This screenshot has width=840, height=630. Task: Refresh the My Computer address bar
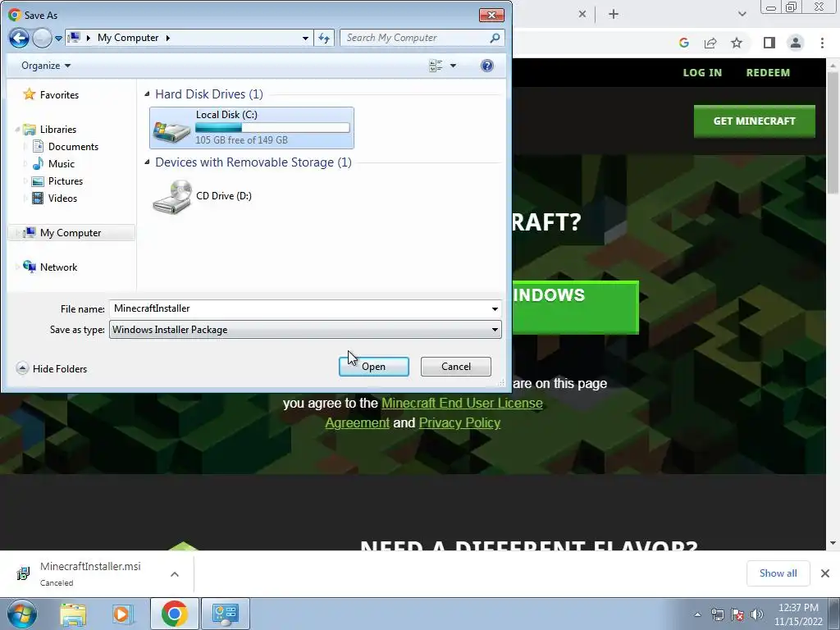[x=324, y=38]
